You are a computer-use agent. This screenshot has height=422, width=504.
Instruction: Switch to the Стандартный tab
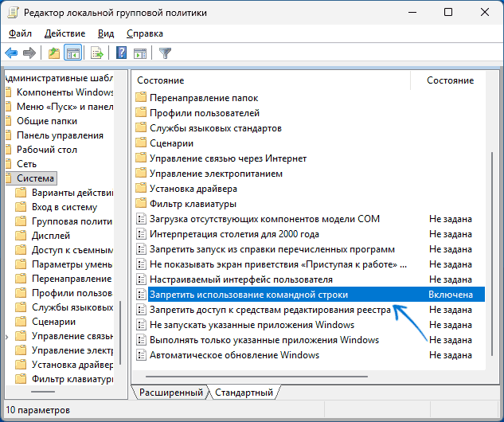[x=244, y=393]
